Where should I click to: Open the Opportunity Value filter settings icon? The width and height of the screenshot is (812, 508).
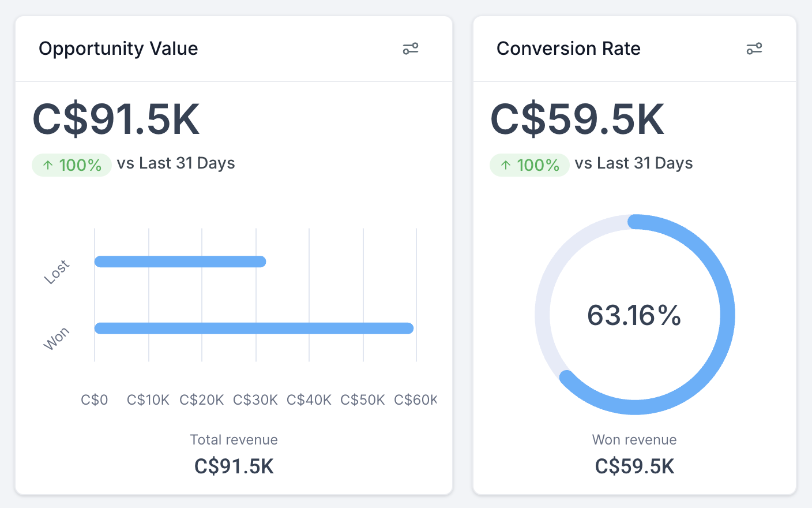(411, 48)
